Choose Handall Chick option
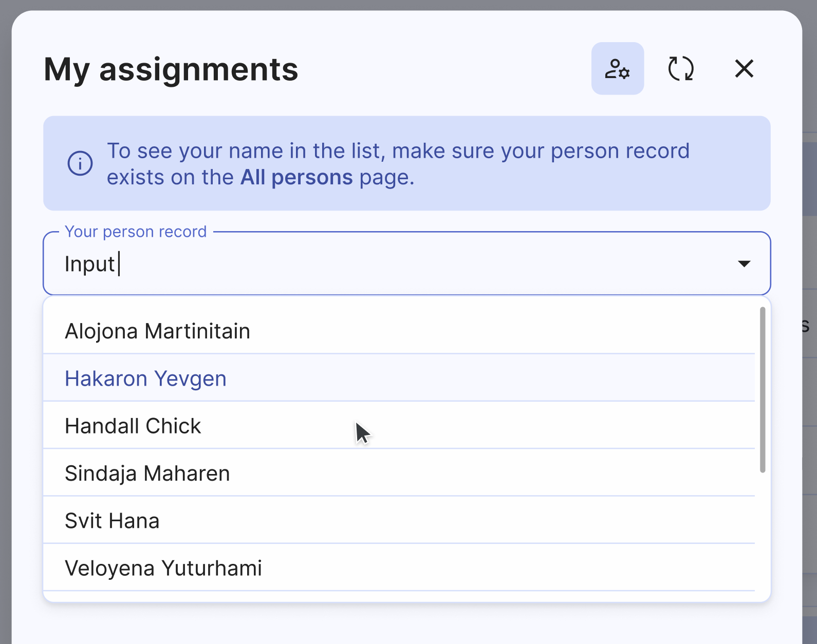This screenshot has height=644, width=817. pyautogui.click(x=399, y=426)
